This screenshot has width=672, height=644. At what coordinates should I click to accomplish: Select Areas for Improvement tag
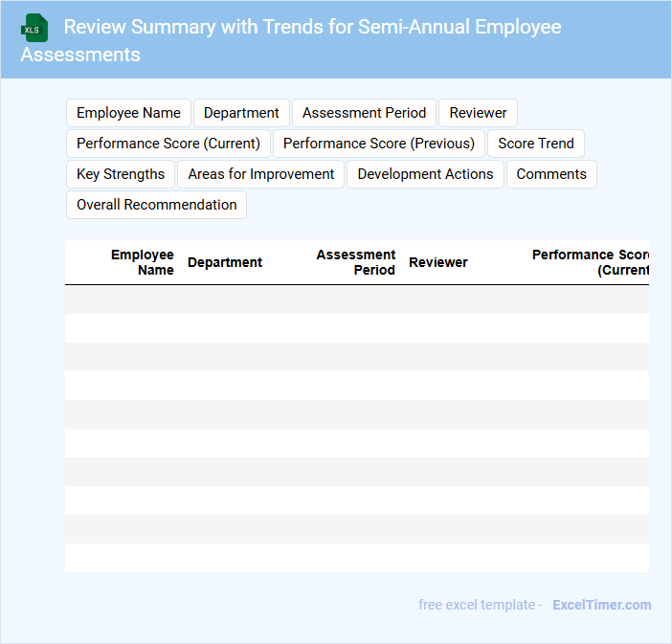(x=261, y=174)
